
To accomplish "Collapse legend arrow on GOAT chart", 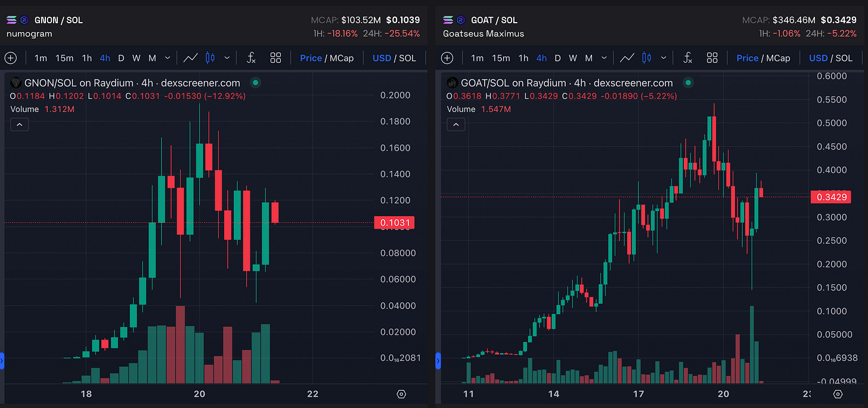I will (455, 124).
